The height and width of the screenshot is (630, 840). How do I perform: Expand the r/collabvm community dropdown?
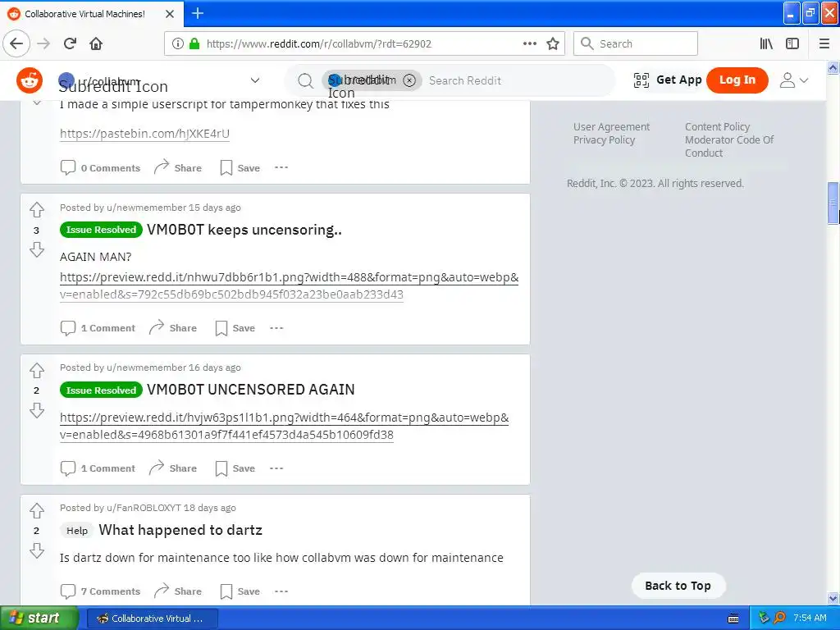coord(255,80)
